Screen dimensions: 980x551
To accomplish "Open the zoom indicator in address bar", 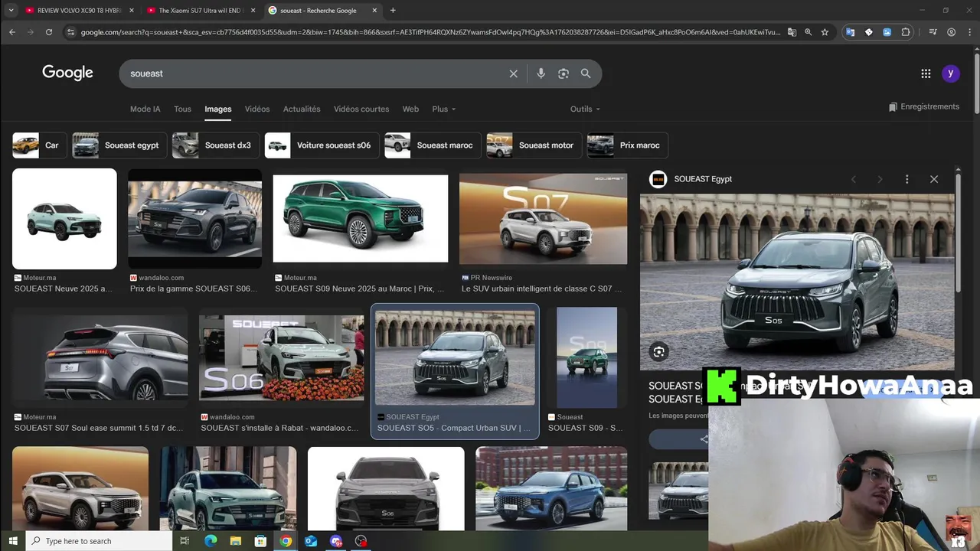I will click(x=808, y=32).
